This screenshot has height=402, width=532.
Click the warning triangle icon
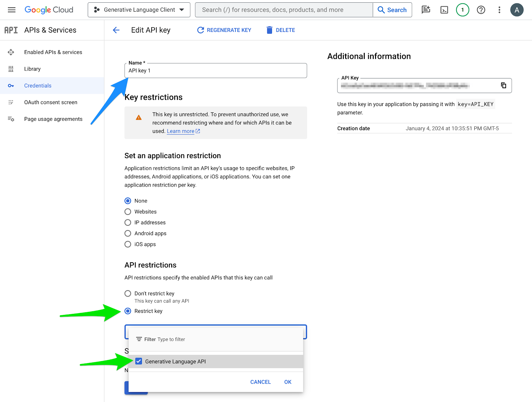[x=139, y=118]
